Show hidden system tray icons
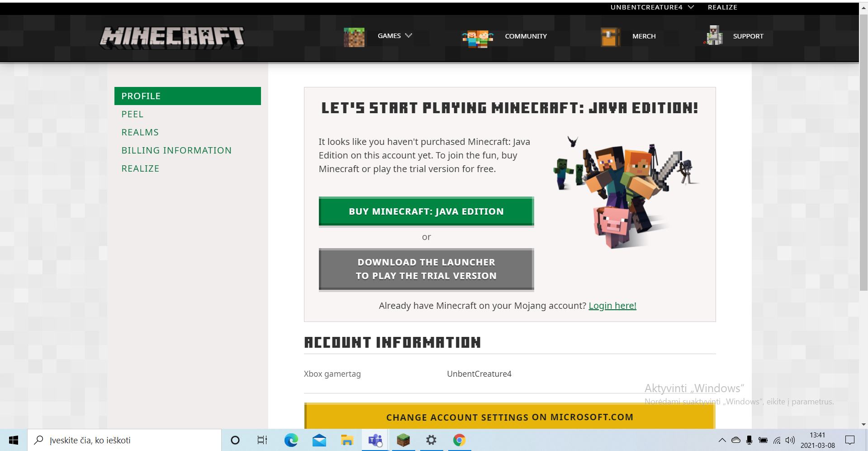The height and width of the screenshot is (451, 868). [x=722, y=440]
